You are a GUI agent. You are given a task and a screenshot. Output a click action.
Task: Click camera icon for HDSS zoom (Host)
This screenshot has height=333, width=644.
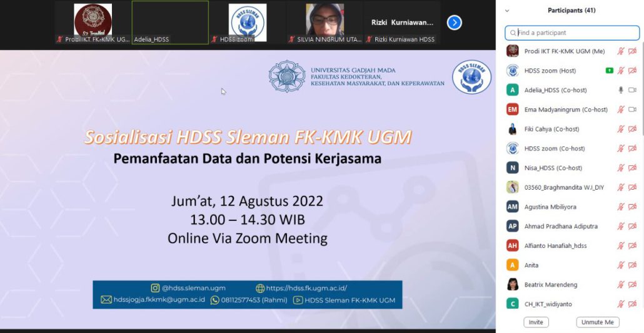click(632, 71)
